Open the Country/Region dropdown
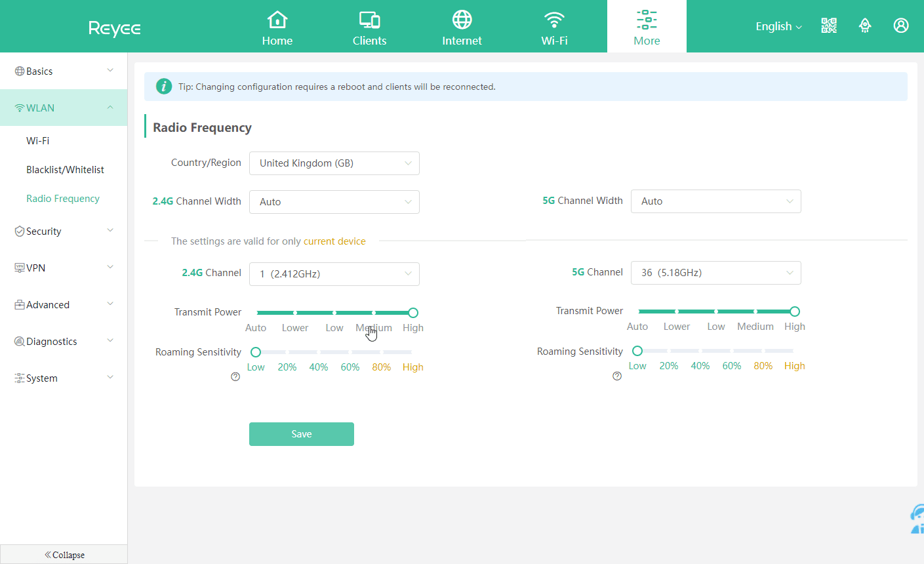This screenshot has height=564, width=924. pyautogui.click(x=334, y=163)
